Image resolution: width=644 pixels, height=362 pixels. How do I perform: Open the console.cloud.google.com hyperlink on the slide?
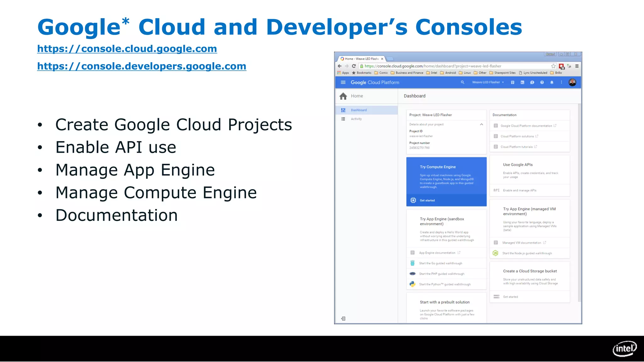click(x=127, y=49)
